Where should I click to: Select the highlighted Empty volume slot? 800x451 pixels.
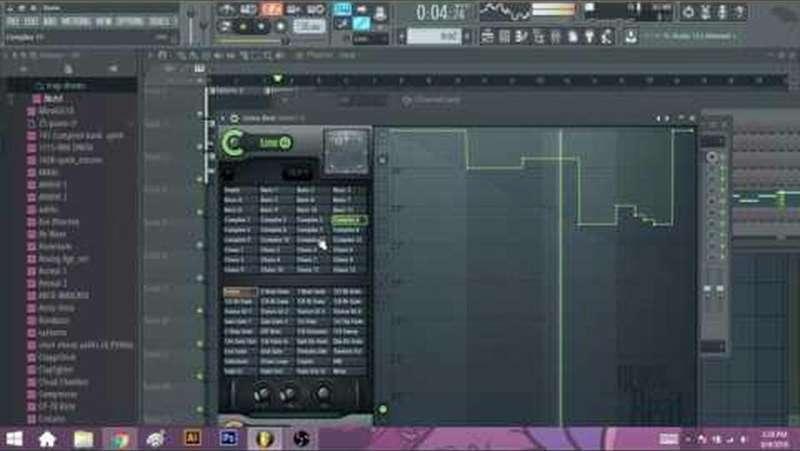pyautogui.click(x=240, y=292)
